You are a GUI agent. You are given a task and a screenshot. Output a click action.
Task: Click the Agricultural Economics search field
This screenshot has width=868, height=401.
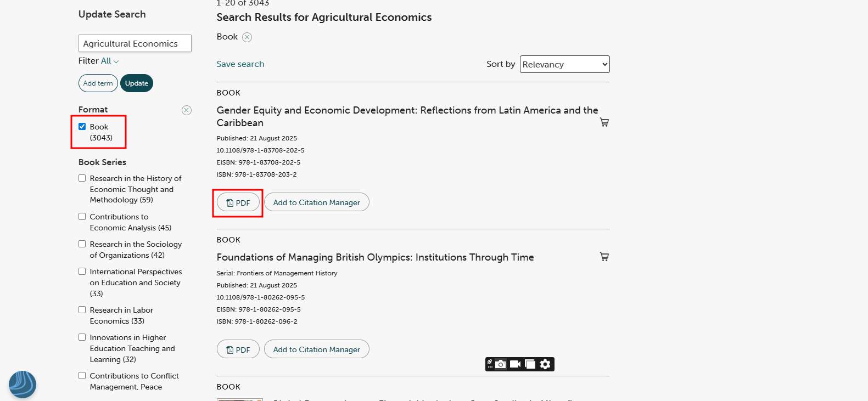pos(135,43)
